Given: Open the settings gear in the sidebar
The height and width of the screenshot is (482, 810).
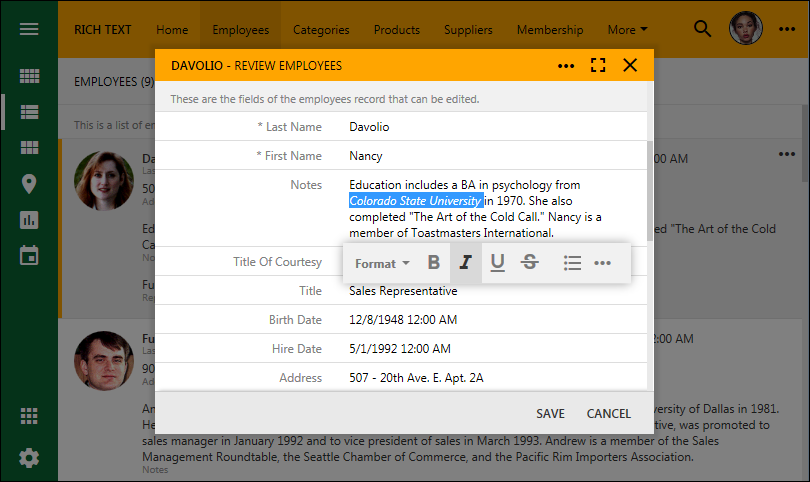Looking at the screenshot, I should pyautogui.click(x=29, y=458).
